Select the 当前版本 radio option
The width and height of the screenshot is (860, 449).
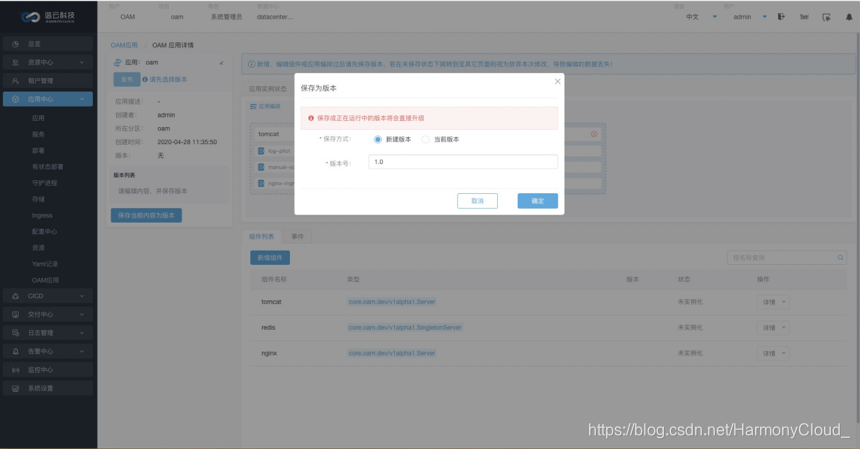click(426, 139)
